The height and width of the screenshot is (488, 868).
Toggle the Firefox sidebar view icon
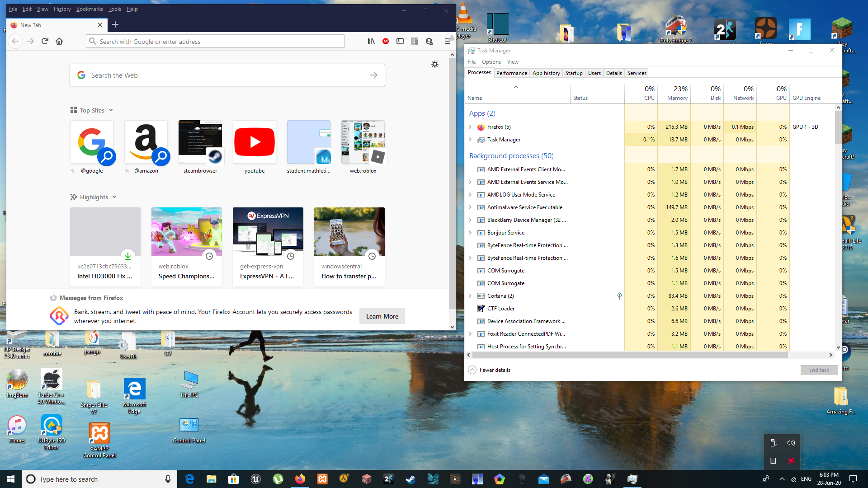[400, 41]
